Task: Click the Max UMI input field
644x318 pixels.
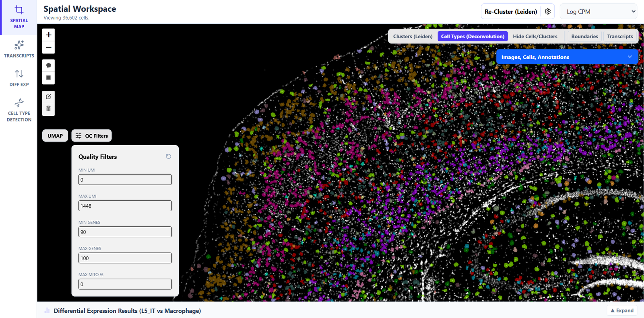Action: 125,206
